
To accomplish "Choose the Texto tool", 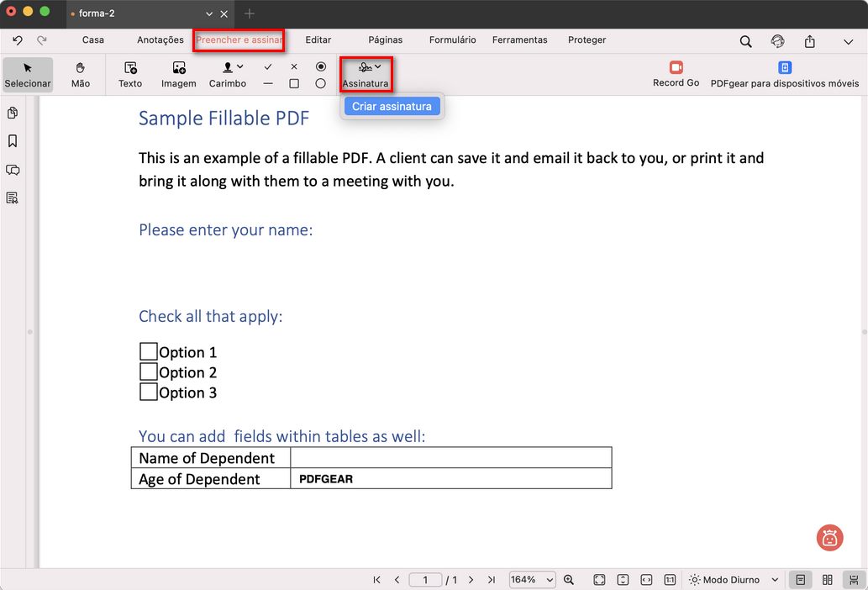I will coord(130,74).
